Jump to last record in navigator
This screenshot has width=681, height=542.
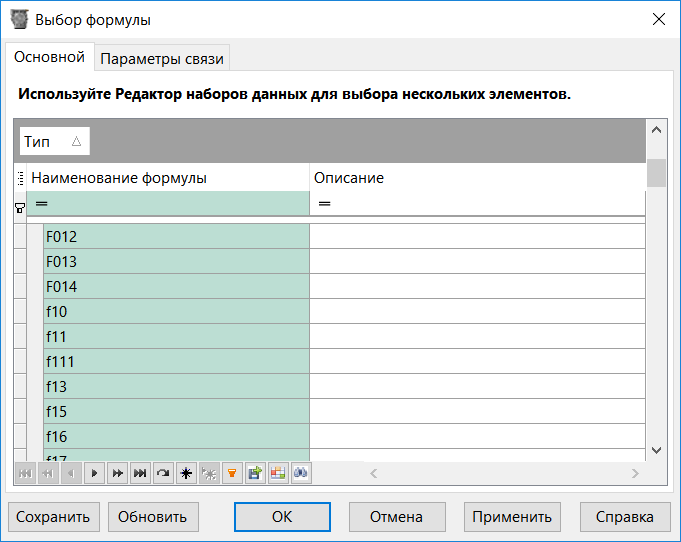point(140,473)
